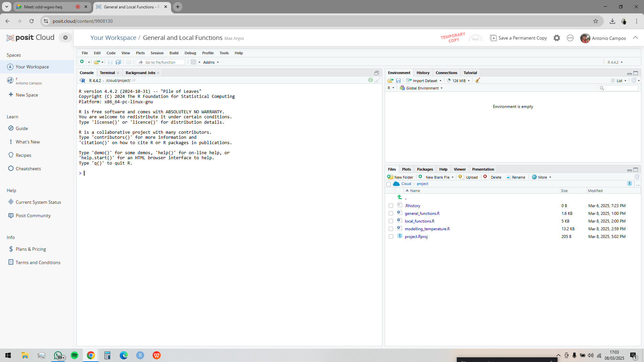Viewport: 644px width, 362px height.
Task: Click the Open File folder icon in toolbar
Action: [x=97, y=62]
